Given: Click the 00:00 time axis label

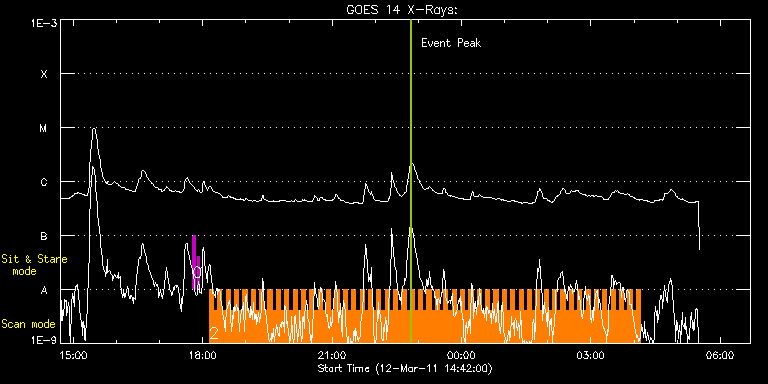Looking at the screenshot, I should 461,354.
